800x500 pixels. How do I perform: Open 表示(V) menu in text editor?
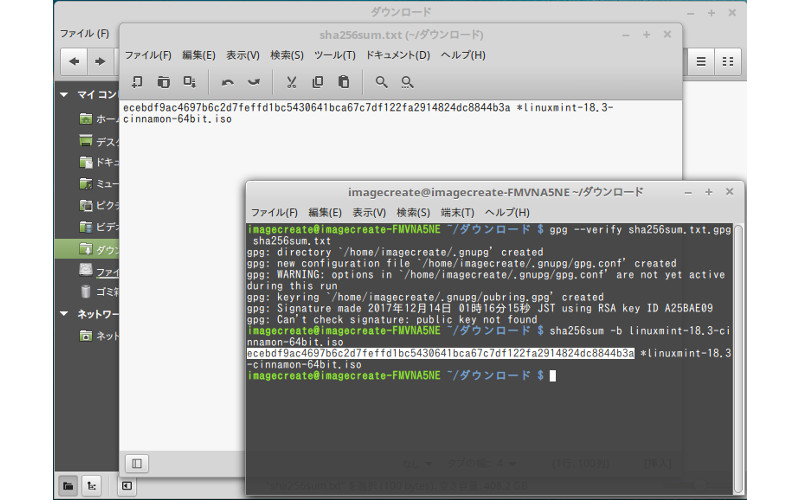point(243,55)
